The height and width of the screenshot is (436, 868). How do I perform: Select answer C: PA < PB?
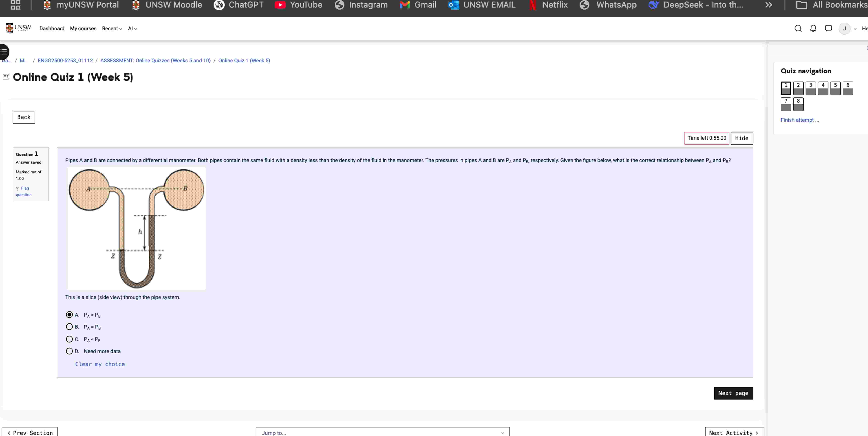[69, 339]
